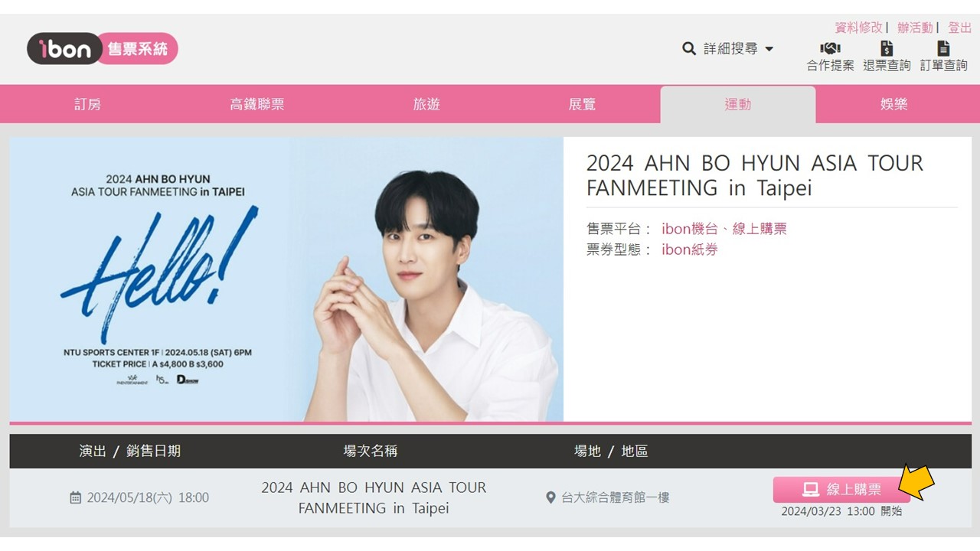Expand the 詳細搜尋 dropdown arrow
The width and height of the screenshot is (980, 551).
769,49
